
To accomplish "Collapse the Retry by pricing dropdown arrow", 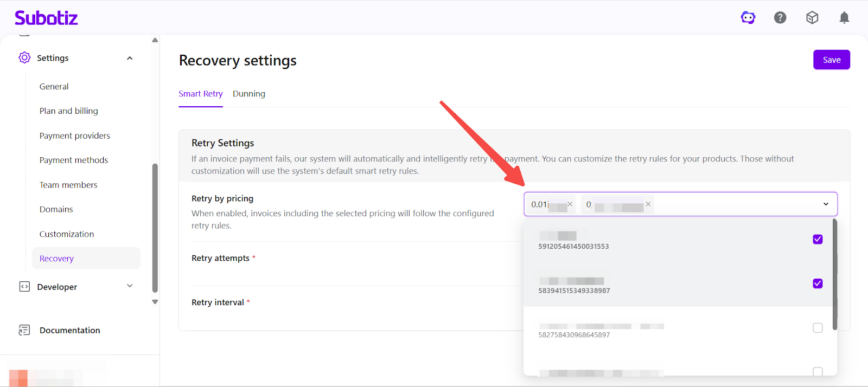I will point(826,204).
